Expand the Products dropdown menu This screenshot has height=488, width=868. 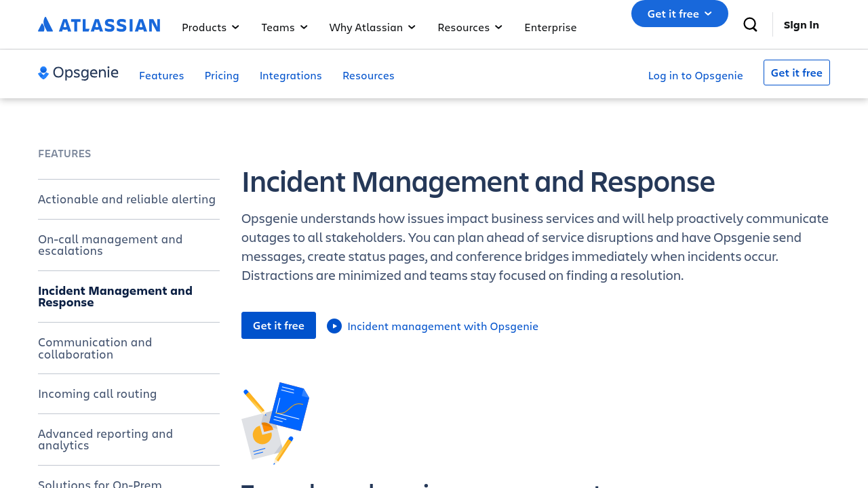(x=210, y=27)
